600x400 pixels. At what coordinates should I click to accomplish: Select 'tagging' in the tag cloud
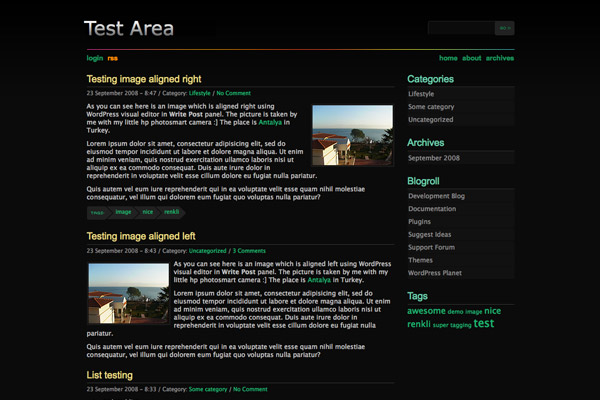[x=461, y=325]
